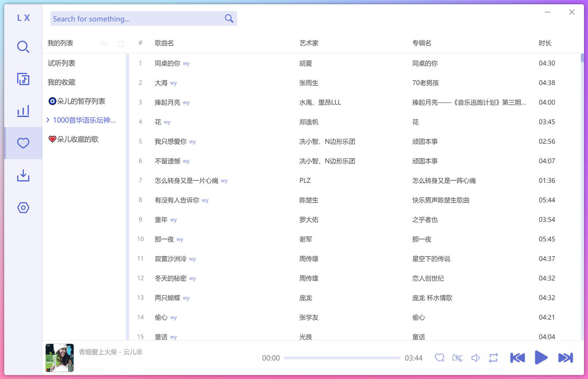Start playback with the play button
588x379 pixels.
[x=541, y=358]
